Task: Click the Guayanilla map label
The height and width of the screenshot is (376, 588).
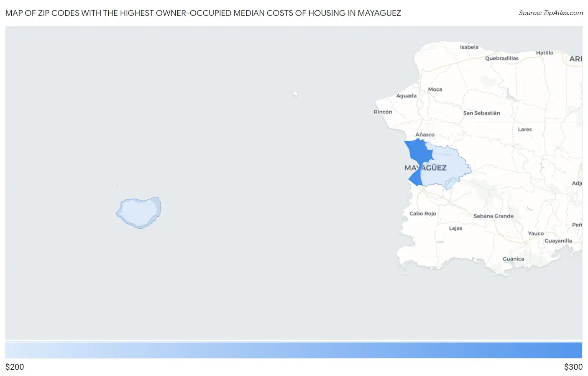Action: [x=558, y=241]
